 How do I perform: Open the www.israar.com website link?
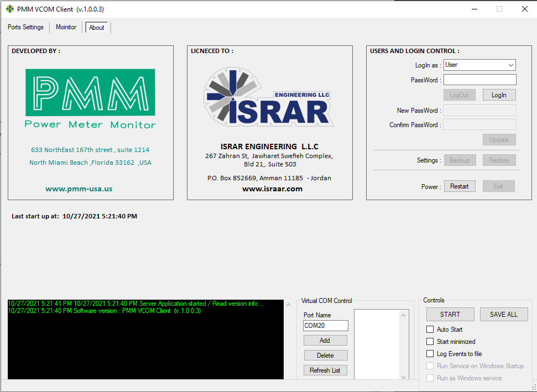click(272, 189)
